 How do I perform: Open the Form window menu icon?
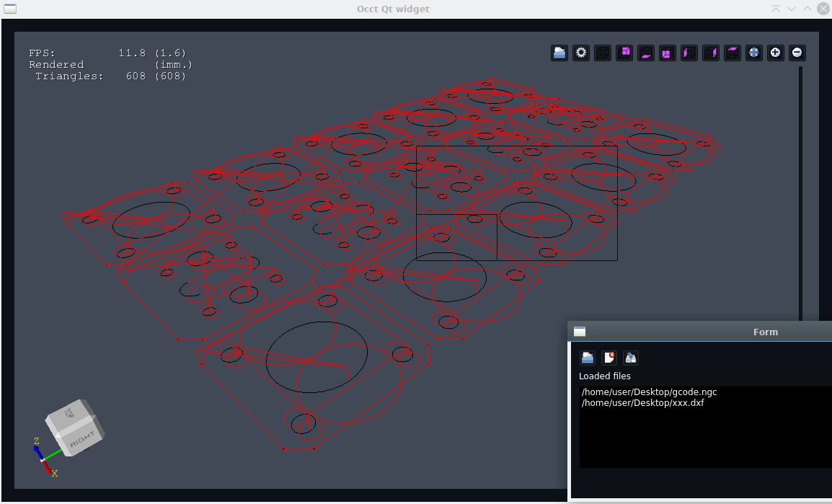pos(580,332)
